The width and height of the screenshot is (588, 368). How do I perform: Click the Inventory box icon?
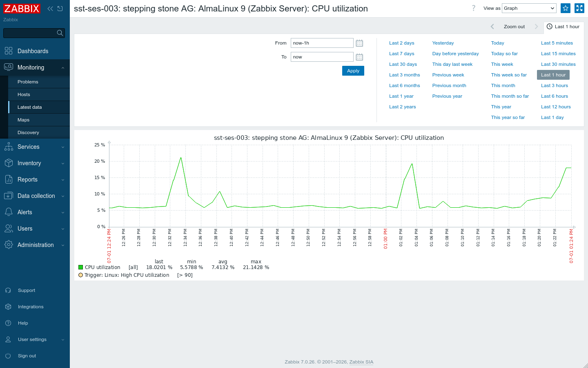coord(9,163)
